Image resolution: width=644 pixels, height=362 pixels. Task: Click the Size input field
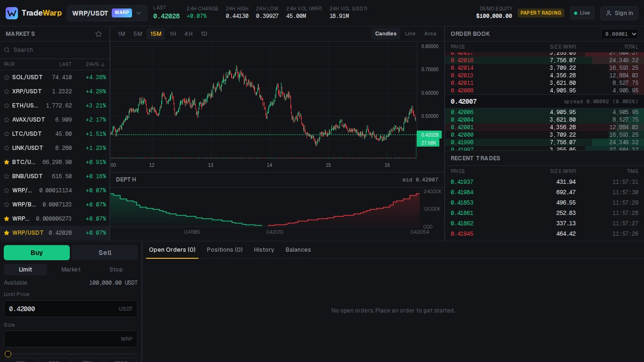71,339
